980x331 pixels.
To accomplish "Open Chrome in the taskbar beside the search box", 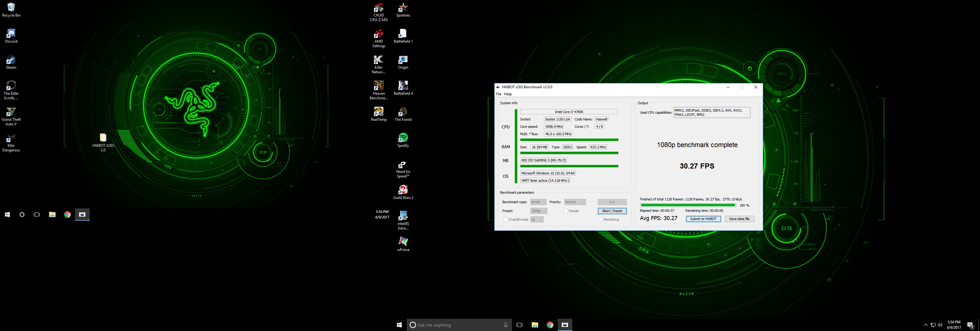I will point(550,325).
